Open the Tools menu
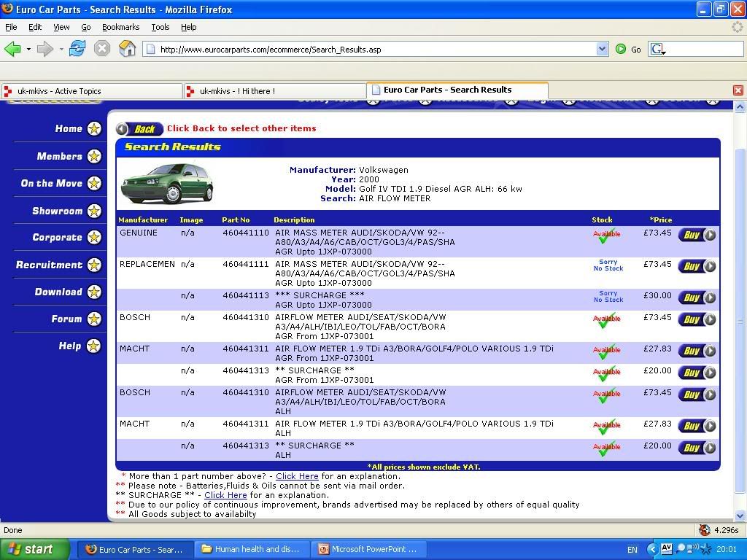Image resolution: width=747 pixels, height=560 pixels. 160,27
